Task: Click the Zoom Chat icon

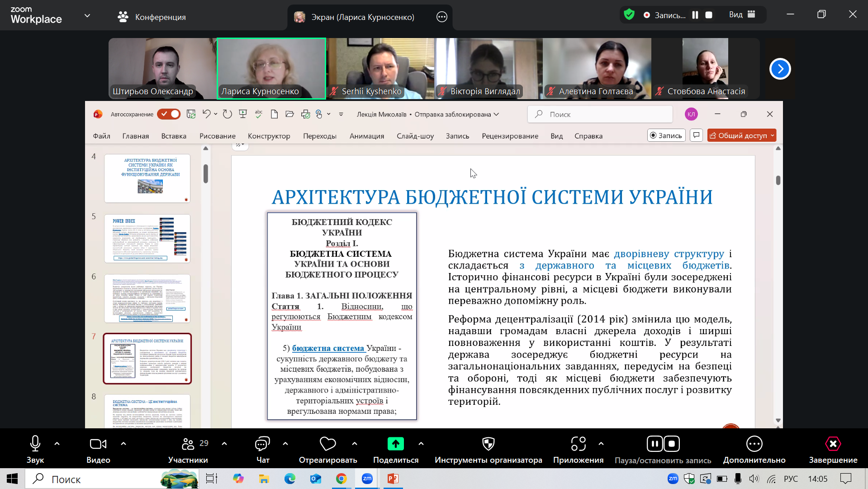Action: point(262,444)
